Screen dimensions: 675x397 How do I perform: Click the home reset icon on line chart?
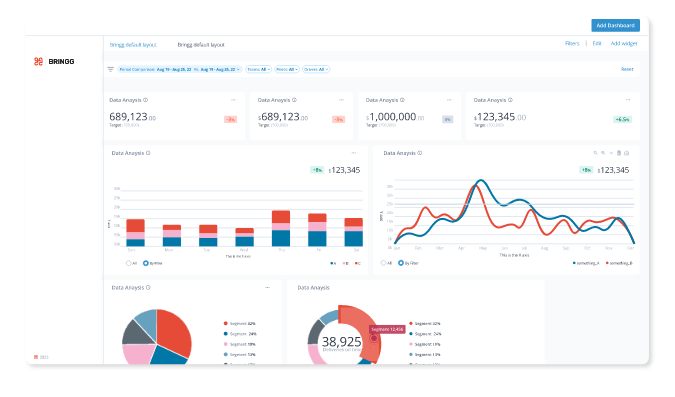(x=627, y=153)
